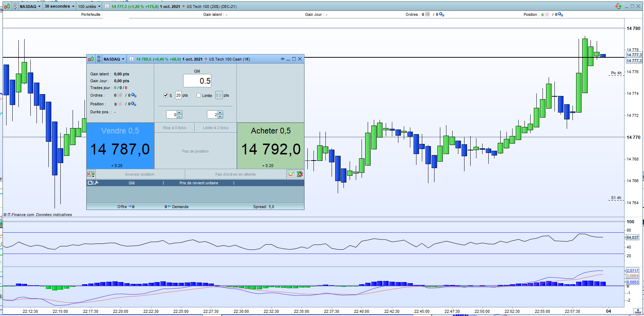Open the info icon in the order ticket title bar
This screenshot has height=316, width=644.
(x=131, y=59)
